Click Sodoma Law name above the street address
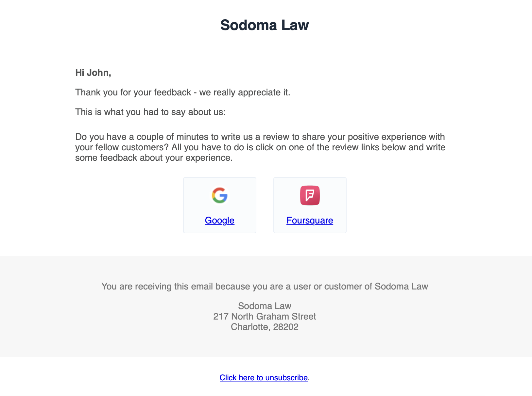Image resolution: width=532 pixels, height=396 pixels. [265, 306]
